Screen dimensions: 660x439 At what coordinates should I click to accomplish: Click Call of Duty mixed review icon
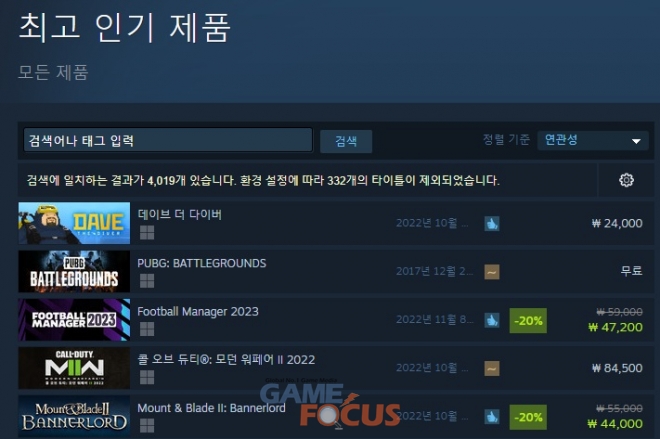(492, 368)
